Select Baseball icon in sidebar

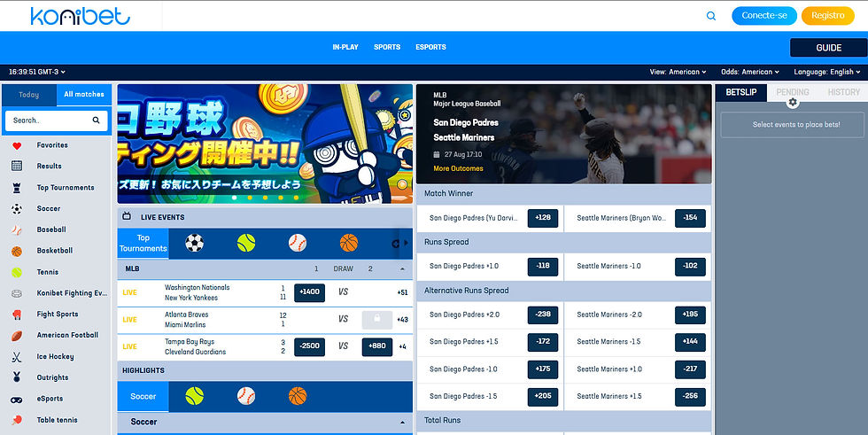pos(17,229)
